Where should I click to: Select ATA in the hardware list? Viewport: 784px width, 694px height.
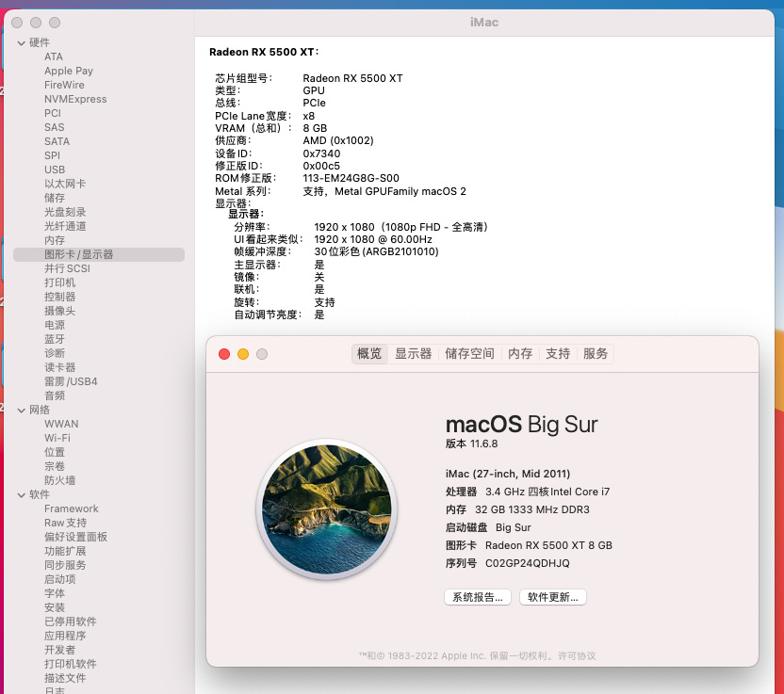(x=54, y=56)
